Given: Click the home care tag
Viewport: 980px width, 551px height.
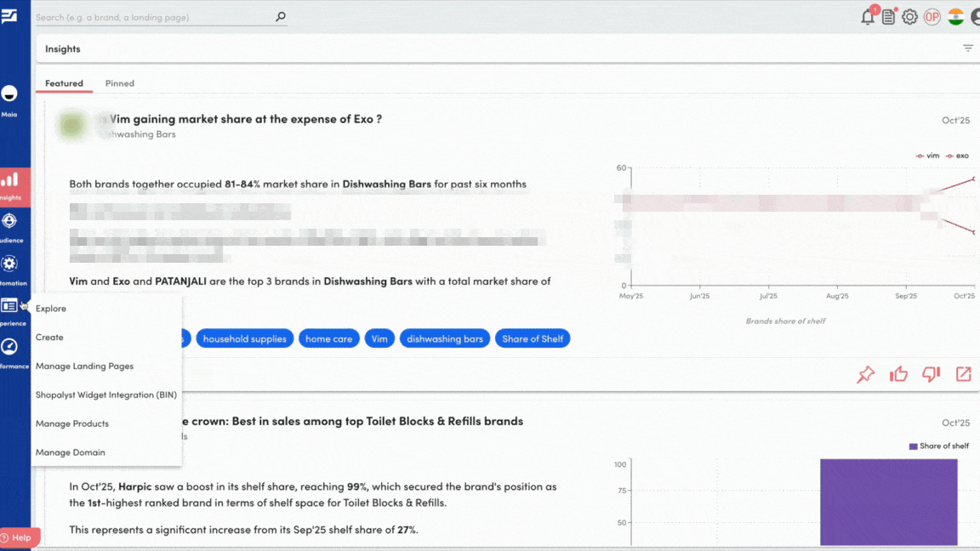Looking at the screenshot, I should (x=328, y=338).
